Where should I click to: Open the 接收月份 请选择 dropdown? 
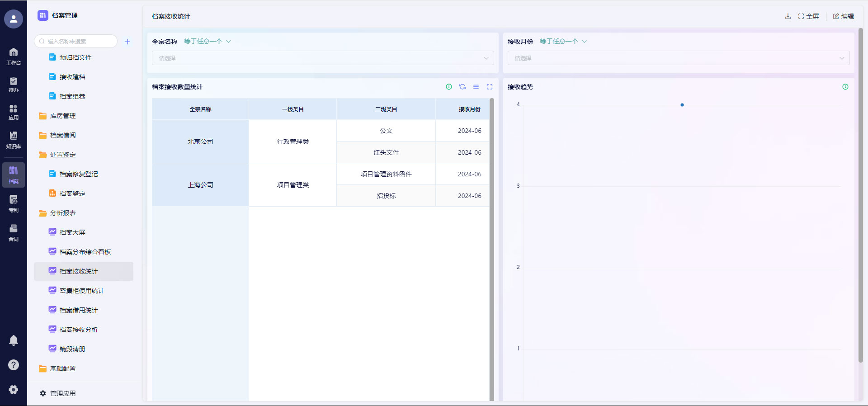tap(678, 58)
